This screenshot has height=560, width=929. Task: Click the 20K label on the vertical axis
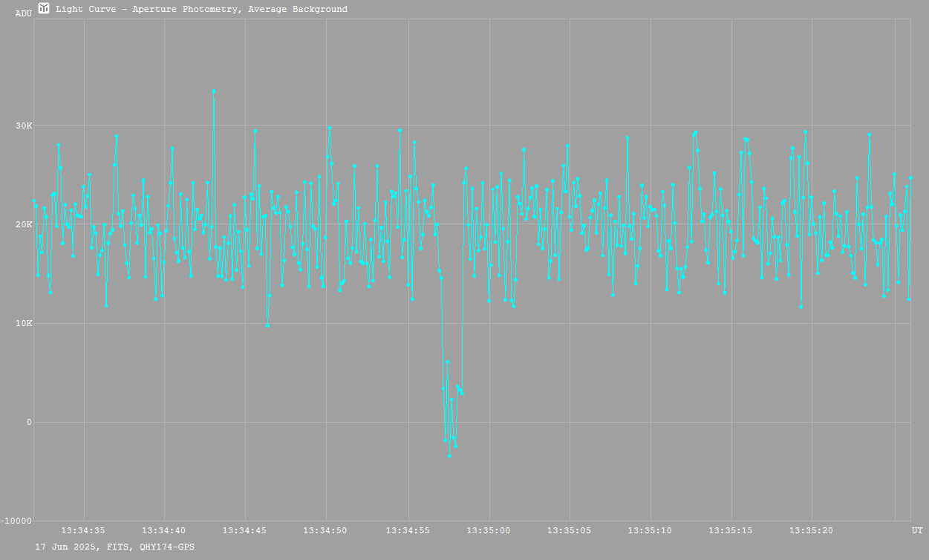coord(25,224)
